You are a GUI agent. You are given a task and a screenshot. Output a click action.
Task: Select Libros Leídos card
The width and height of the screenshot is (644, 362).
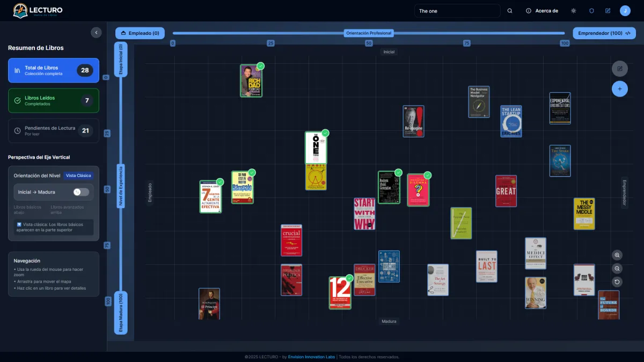click(x=54, y=100)
